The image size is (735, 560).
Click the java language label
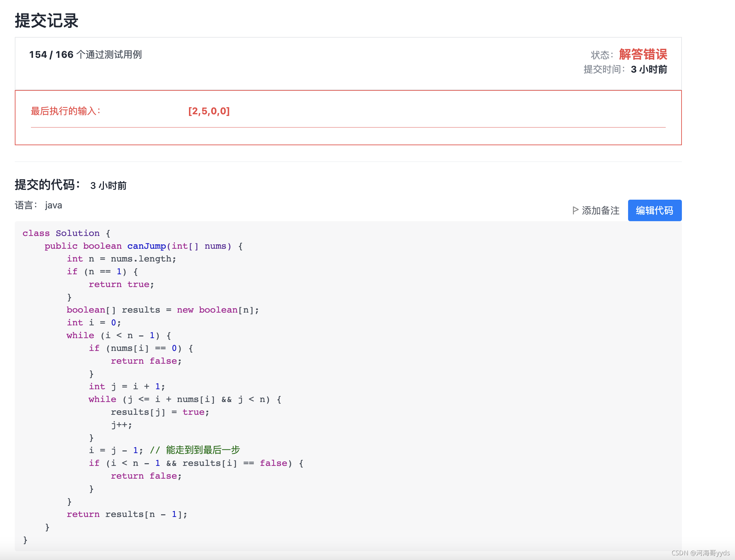(53, 205)
